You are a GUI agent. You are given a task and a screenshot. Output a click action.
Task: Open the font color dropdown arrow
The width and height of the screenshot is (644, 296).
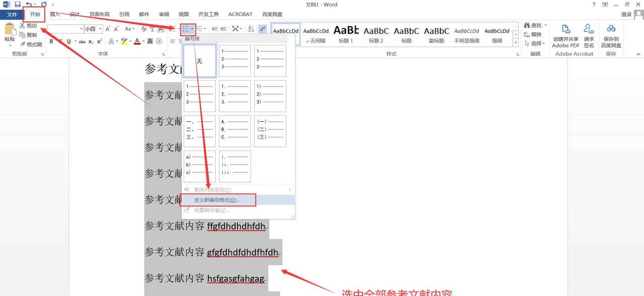coord(143,41)
